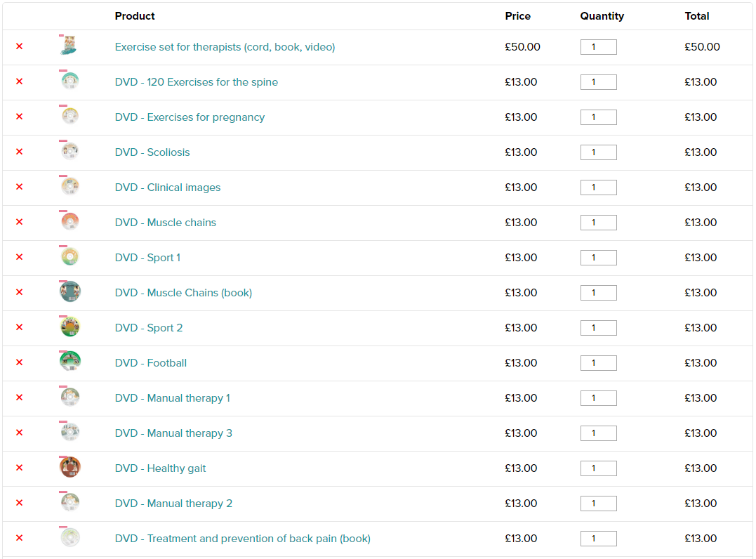Open DVD - Treatment and prevention of back pain link
Viewport: 756px width, 559px height.
click(243, 539)
